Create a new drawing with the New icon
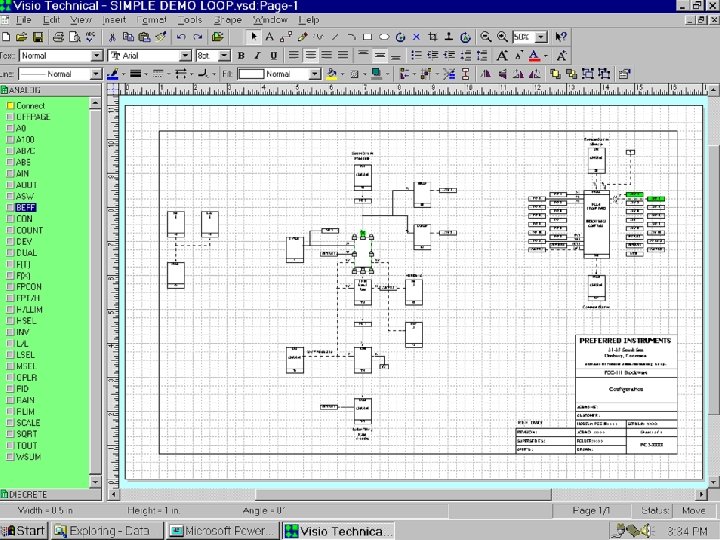Image resolution: width=720 pixels, height=540 pixels. pos(6,37)
